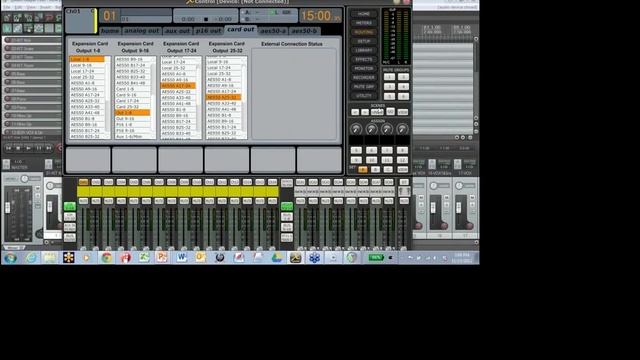640x360 pixels.
Task: Open PowerPoint from the taskbar
Action: [162, 258]
